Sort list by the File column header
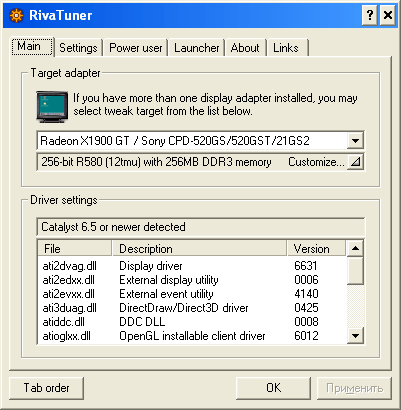Screen dimensions: 401x410 click(75, 249)
